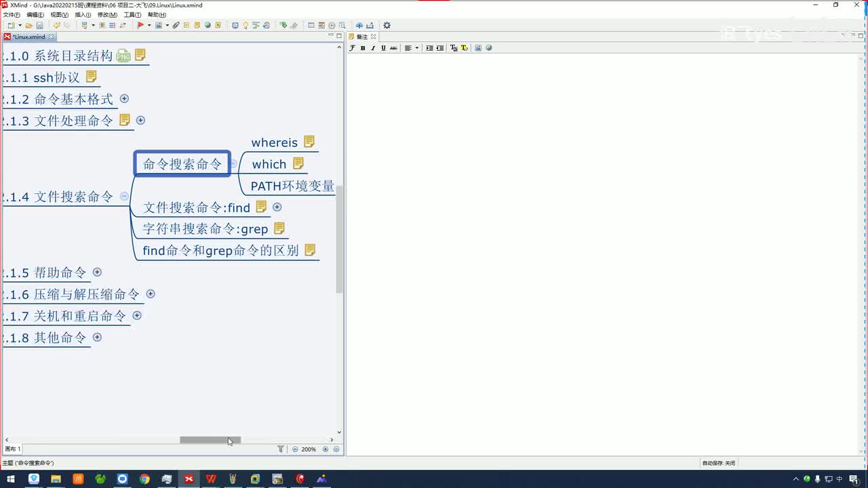
Task: Open insert image dropdown arrow
Action: click(x=167, y=26)
